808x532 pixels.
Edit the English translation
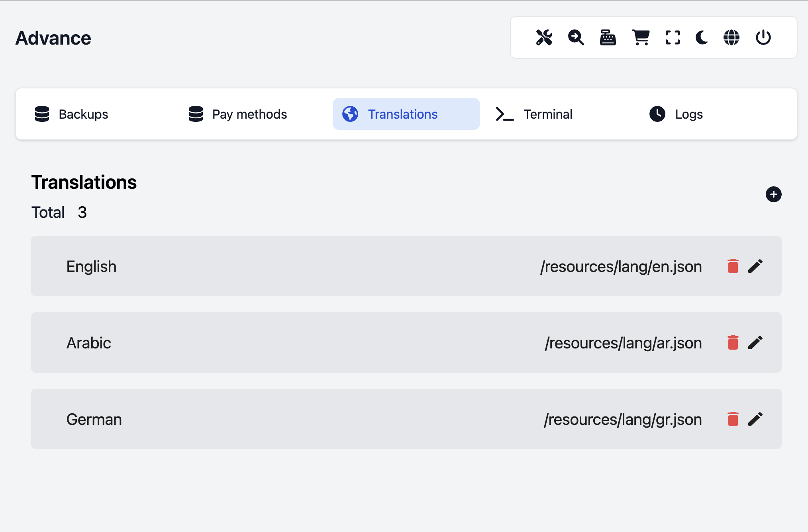tap(755, 266)
